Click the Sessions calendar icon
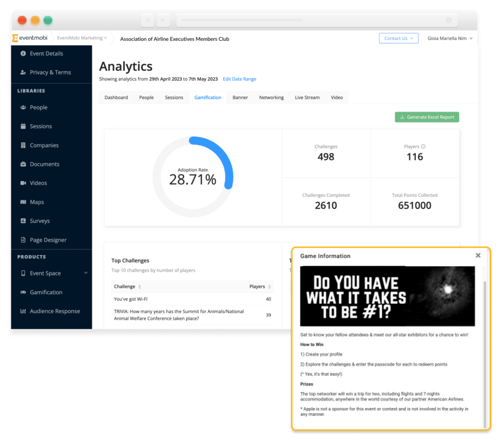 point(23,126)
